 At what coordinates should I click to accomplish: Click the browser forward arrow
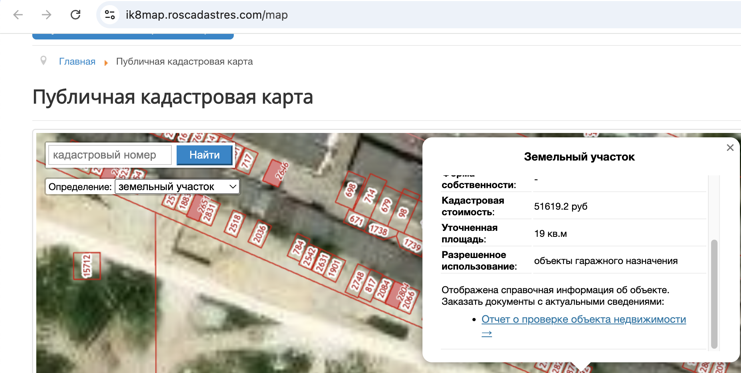click(46, 15)
